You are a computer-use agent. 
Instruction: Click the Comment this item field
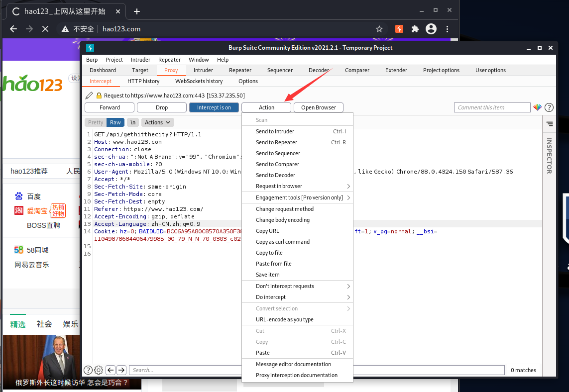pyautogui.click(x=492, y=107)
